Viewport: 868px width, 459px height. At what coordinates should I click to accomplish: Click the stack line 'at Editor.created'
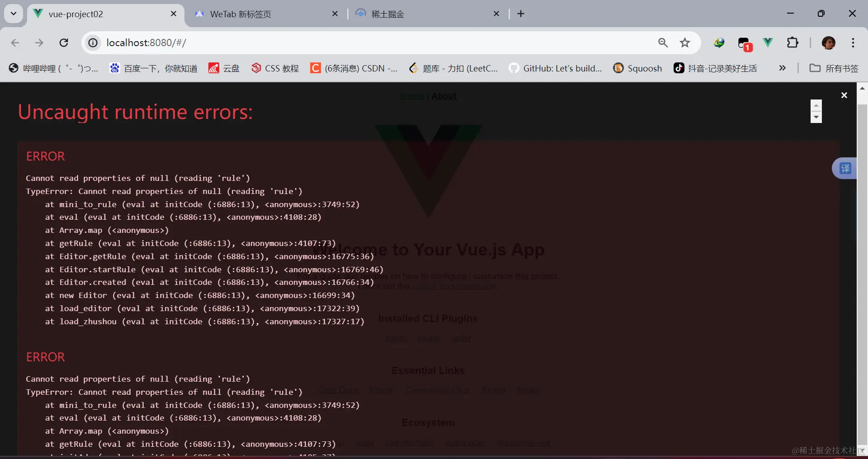click(x=209, y=282)
